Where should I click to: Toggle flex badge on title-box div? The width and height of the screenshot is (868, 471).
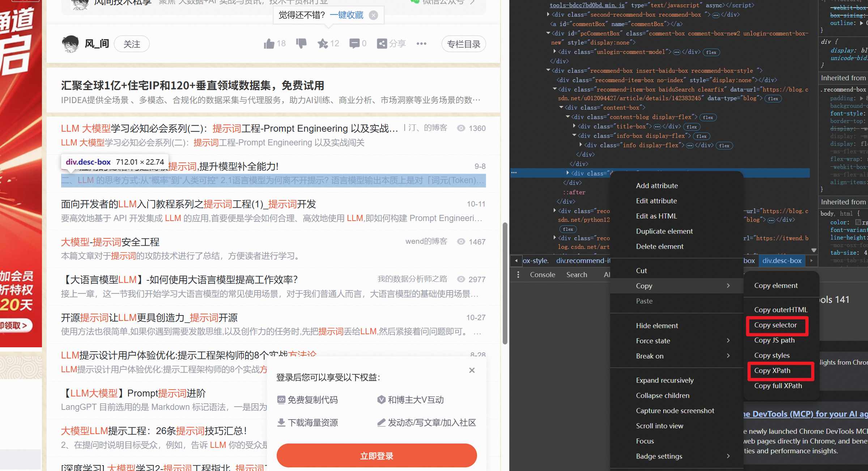(x=692, y=127)
